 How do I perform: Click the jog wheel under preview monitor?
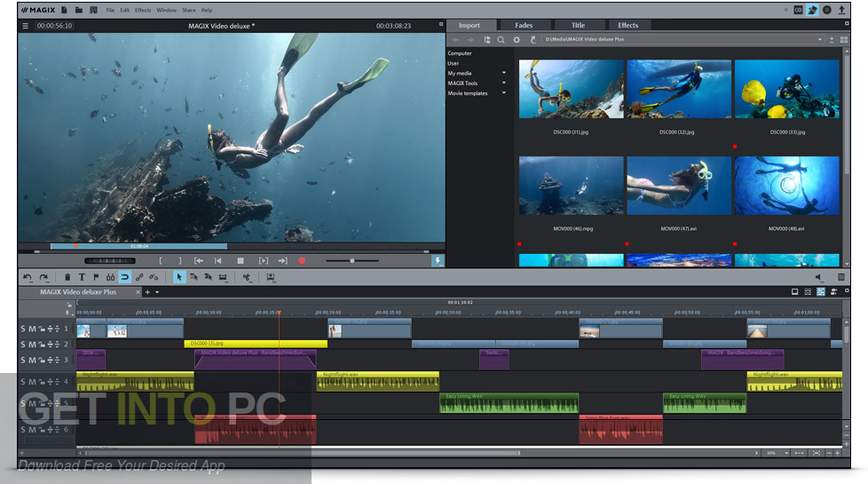point(109,261)
